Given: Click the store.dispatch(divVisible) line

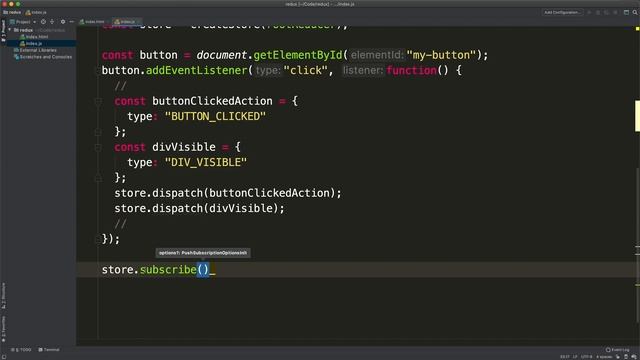Looking at the screenshot, I should 199,209.
